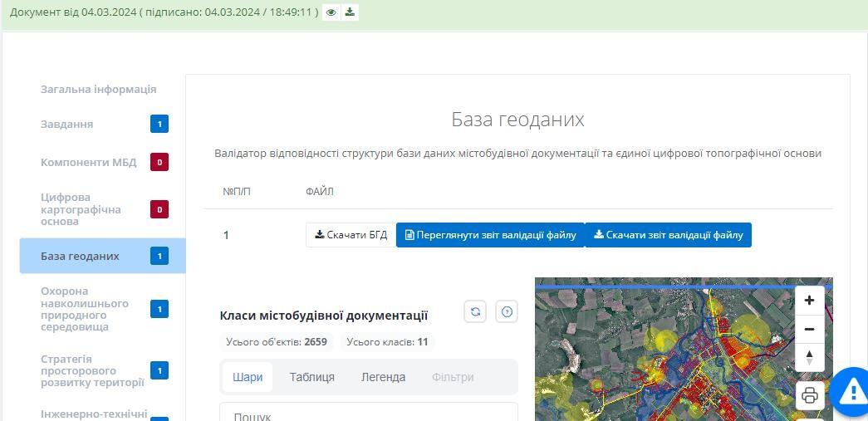Click the eye icon to view document
868x421 pixels.
(x=331, y=12)
